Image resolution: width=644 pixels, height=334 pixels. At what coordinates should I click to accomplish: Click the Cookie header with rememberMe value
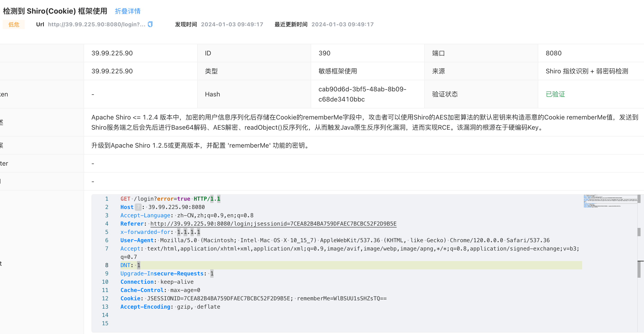(x=254, y=298)
